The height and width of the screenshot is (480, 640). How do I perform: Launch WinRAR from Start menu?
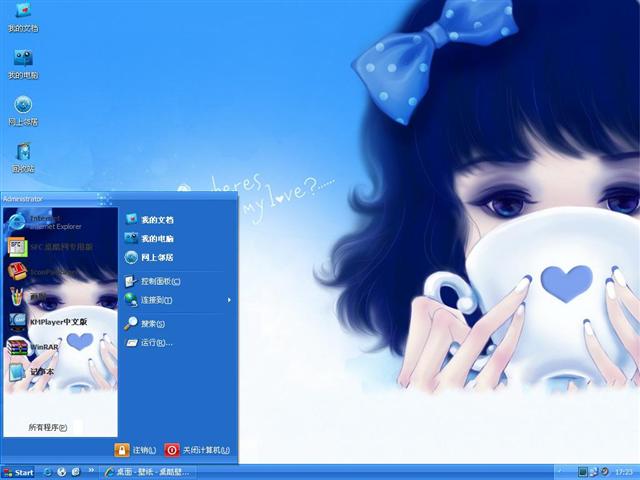33,347
